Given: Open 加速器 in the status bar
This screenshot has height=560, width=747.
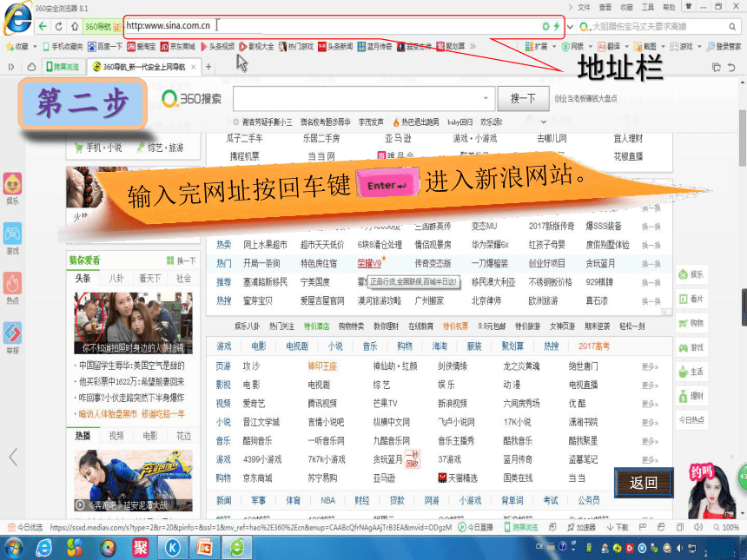Looking at the screenshot, I should tap(582, 527).
